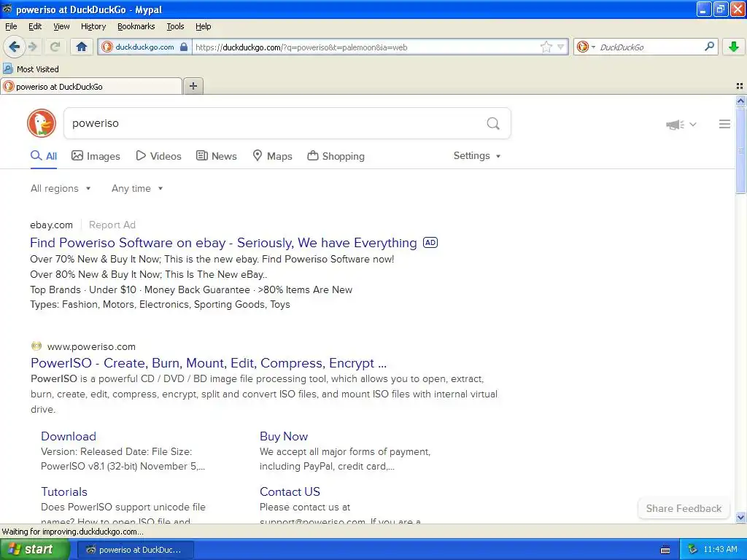
Task: Show the tab groups grid icon
Action: click(740, 86)
